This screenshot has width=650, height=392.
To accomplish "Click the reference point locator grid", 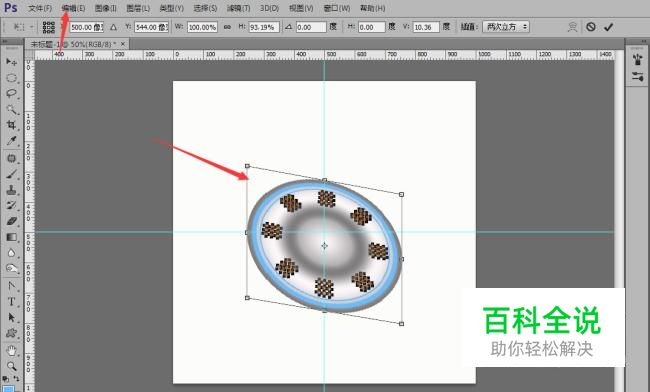I will pyautogui.click(x=49, y=27).
